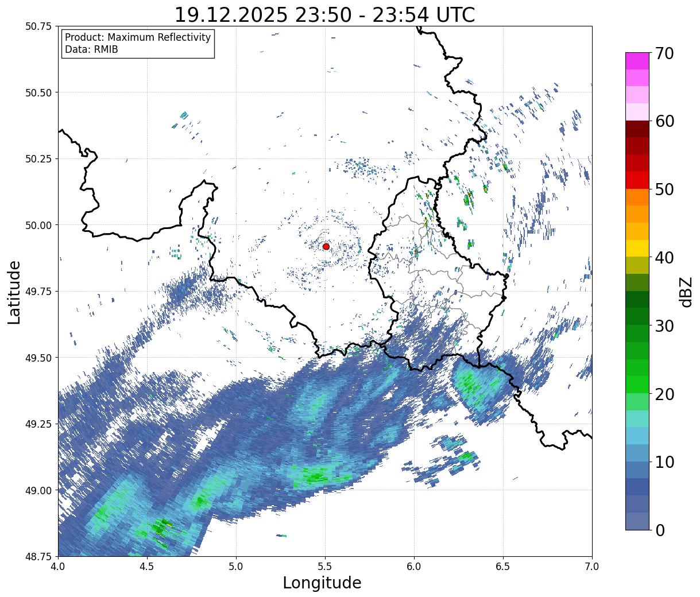Click the longitude tick label "5.5"

pos(325,566)
